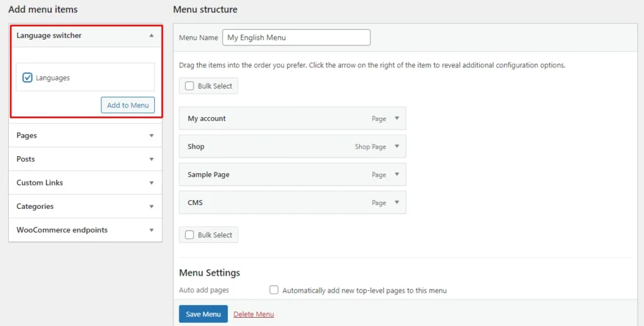
Task: Toggle automatically add new top-level pages
Action: pos(274,290)
